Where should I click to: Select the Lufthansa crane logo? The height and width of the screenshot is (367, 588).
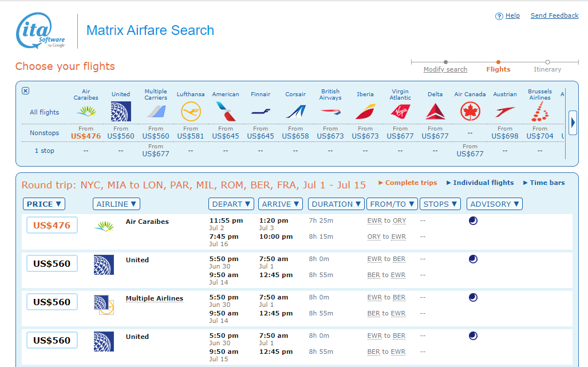pos(191,111)
